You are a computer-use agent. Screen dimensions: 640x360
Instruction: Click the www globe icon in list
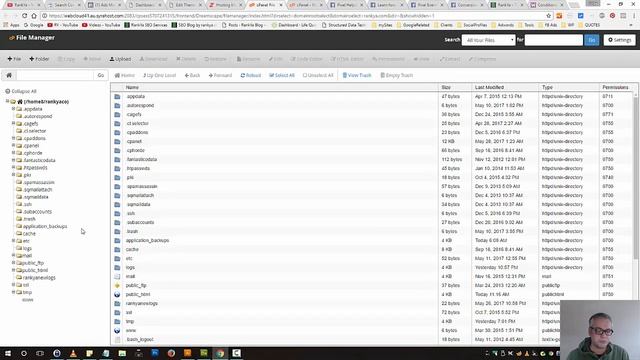pyautogui.click(x=117, y=330)
